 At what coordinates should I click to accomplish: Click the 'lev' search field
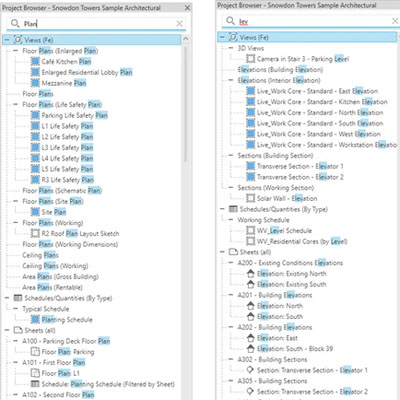pos(310,21)
